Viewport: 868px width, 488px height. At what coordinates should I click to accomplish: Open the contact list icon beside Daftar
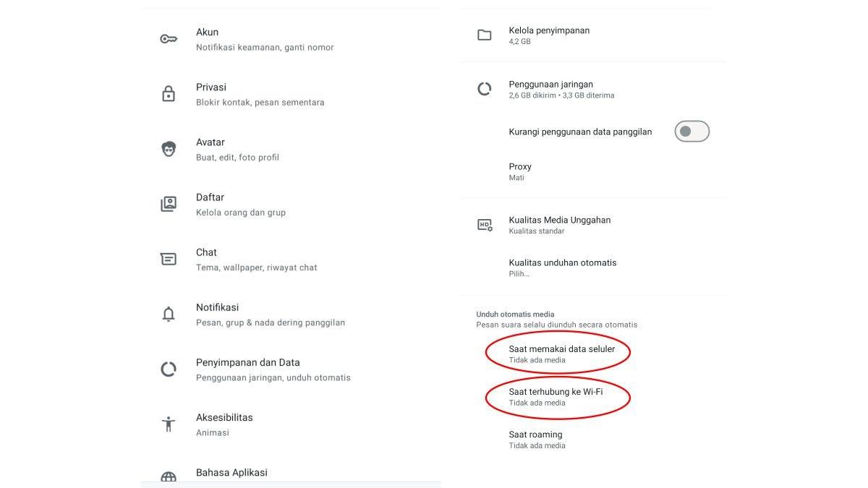click(169, 203)
